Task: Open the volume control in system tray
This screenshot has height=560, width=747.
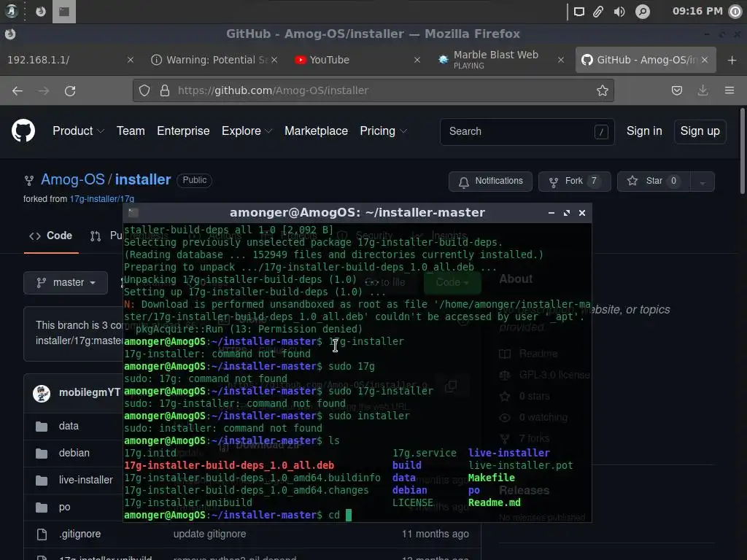Action: tap(619, 12)
